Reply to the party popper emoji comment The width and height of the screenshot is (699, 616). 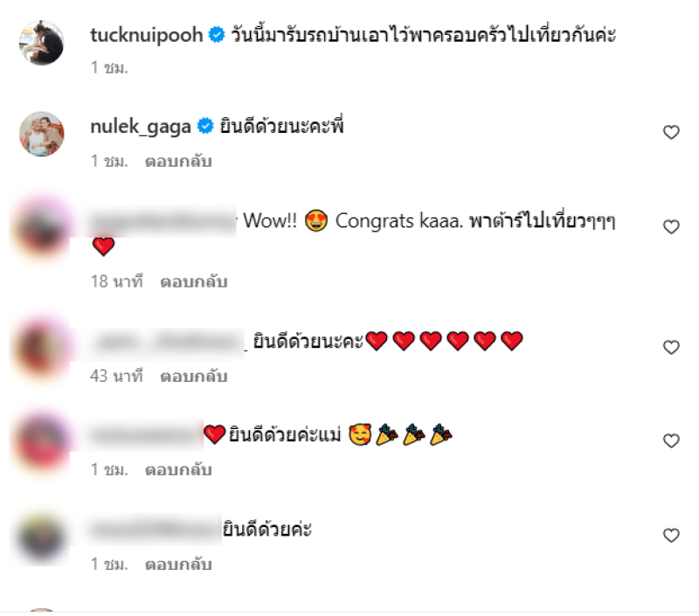coord(178,470)
